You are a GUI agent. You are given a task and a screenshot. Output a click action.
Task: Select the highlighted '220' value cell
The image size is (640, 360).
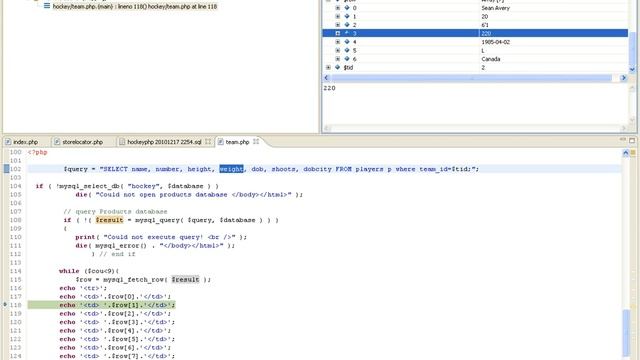tap(486, 33)
